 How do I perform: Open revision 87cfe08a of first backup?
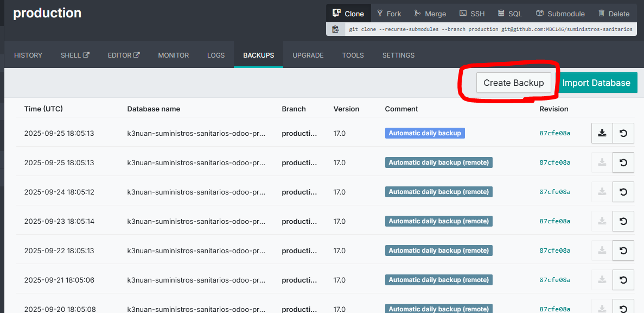coord(554,133)
